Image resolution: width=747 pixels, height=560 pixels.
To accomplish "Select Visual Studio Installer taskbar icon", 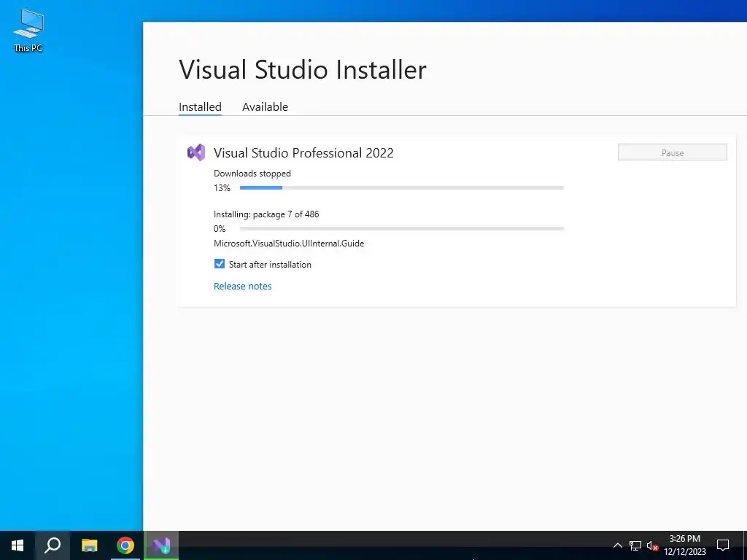I will [x=161, y=545].
